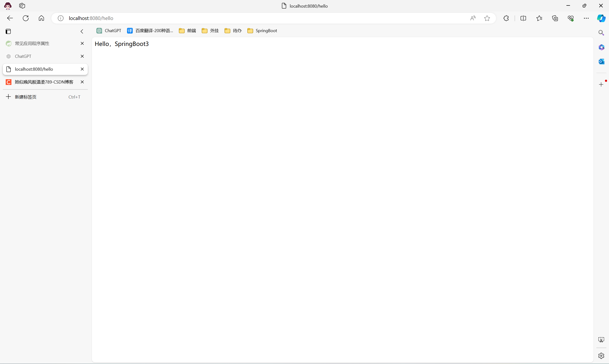
Task: Open the browser extensions icon
Action: coord(506,18)
